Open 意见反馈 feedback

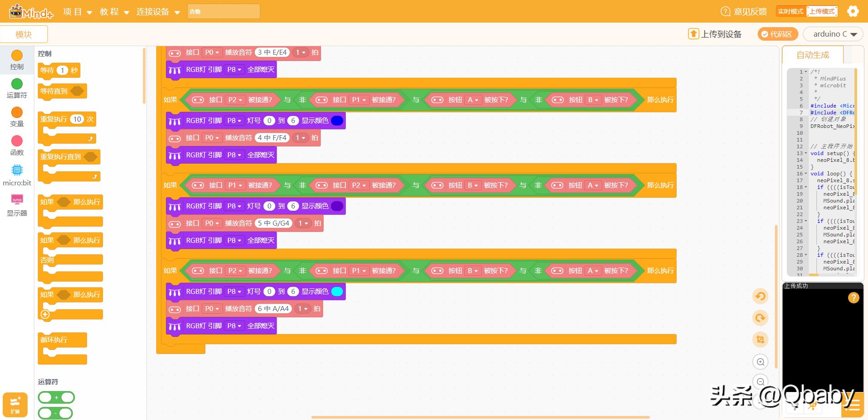click(x=744, y=11)
